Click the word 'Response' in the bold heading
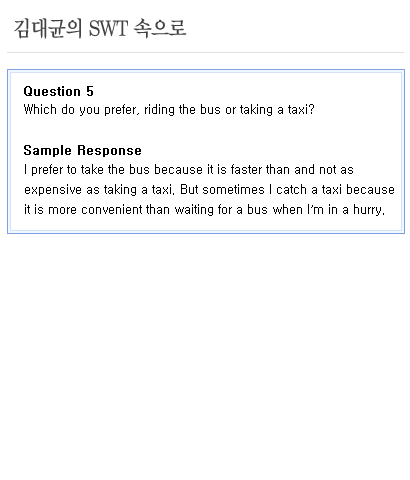Screen dimensions: 410x480 pyautogui.click(x=110, y=150)
